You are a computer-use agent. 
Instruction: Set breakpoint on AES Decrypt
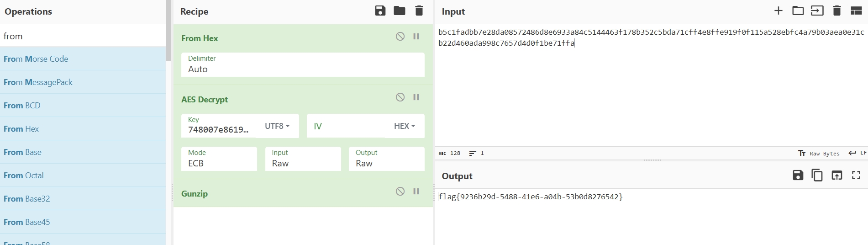416,97
